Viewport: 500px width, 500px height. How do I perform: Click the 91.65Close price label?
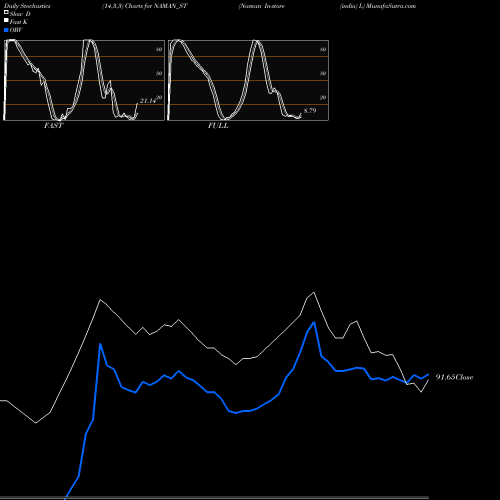(x=454, y=377)
